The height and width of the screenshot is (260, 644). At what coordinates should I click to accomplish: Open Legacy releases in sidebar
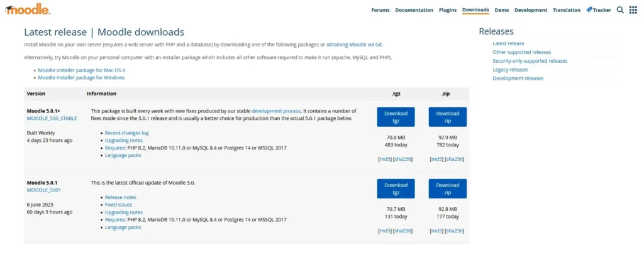pos(511,70)
